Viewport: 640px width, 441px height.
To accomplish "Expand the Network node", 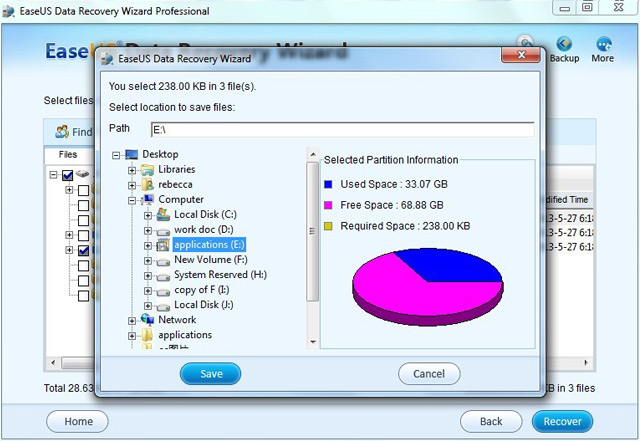I will click(132, 321).
